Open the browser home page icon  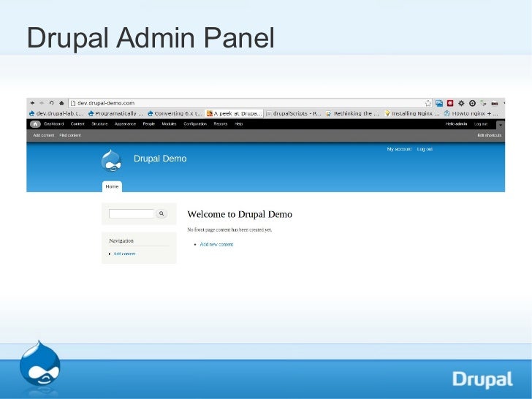[x=61, y=103]
